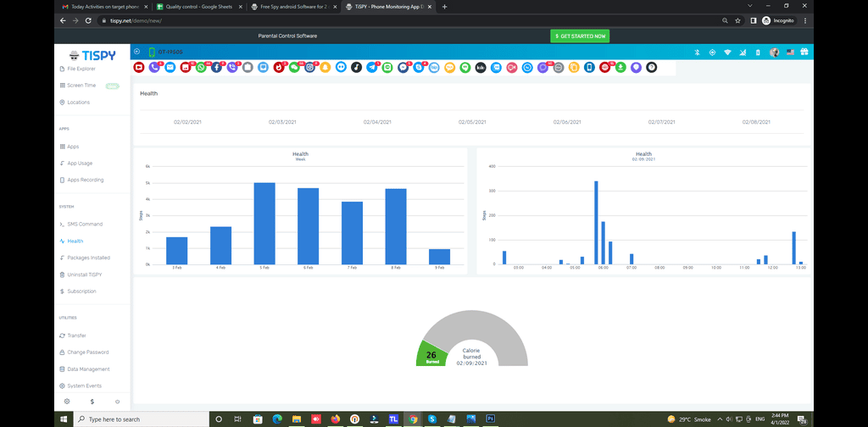Click the power logout icon at sidebar bottom
Image resolution: width=868 pixels, height=427 pixels.
click(117, 402)
